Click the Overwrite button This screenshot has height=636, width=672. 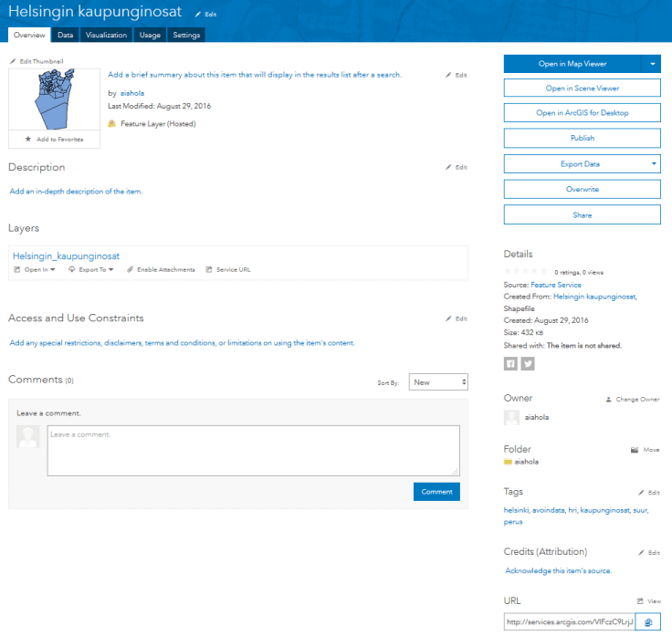(x=582, y=189)
